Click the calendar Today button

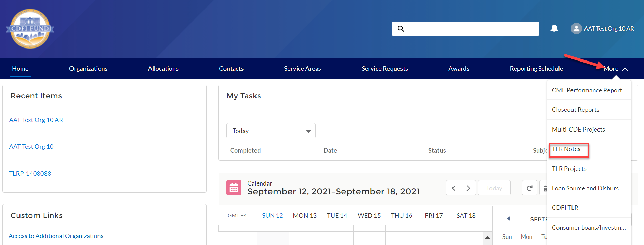point(494,188)
